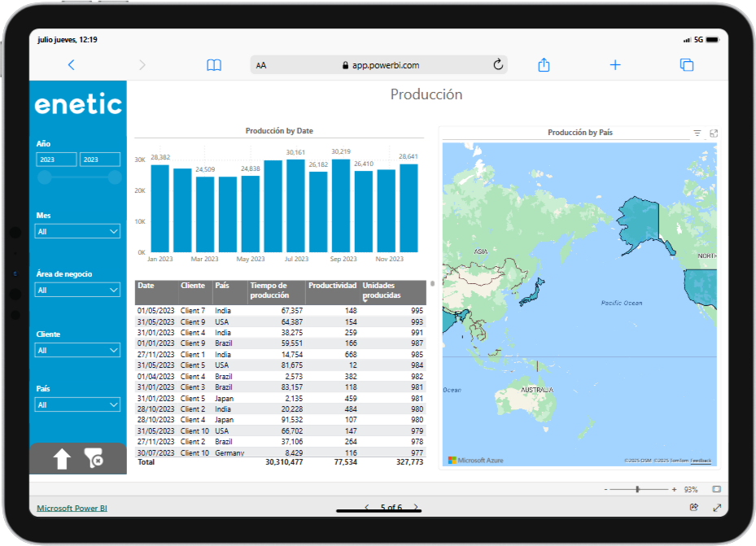Click the up arrow navigation icon
756x546 pixels.
pyautogui.click(x=62, y=459)
